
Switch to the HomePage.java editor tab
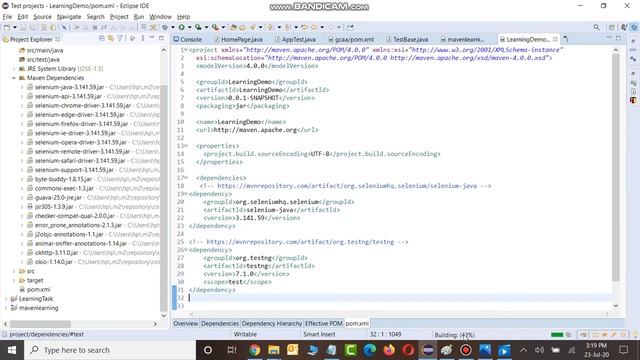(x=238, y=40)
